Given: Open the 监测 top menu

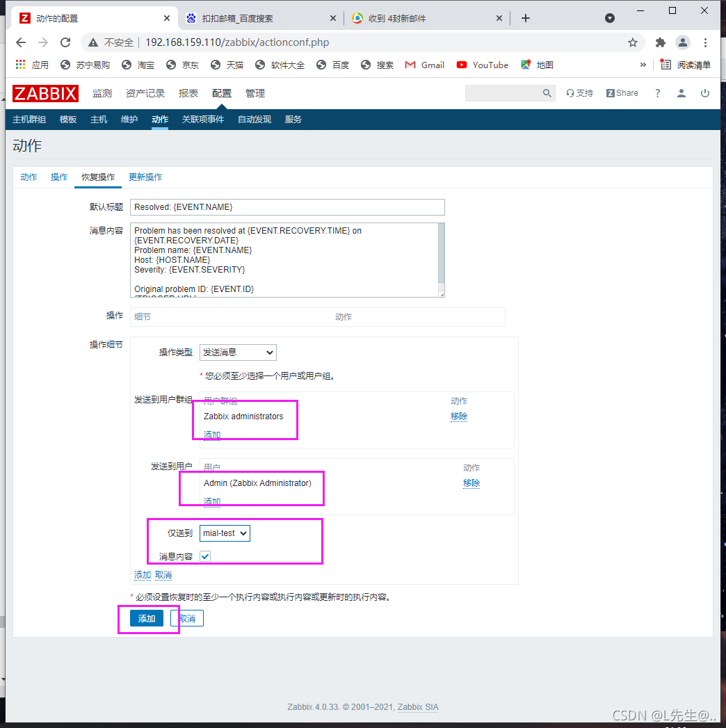Looking at the screenshot, I should pyautogui.click(x=102, y=93).
